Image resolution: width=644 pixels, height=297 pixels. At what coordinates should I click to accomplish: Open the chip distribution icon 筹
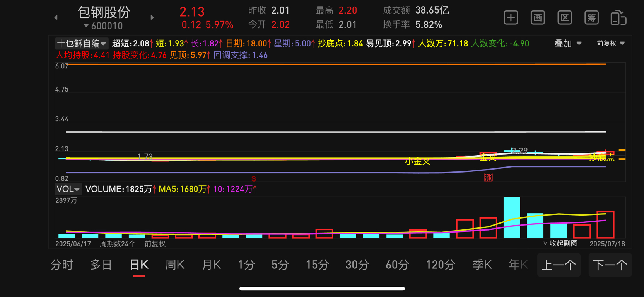(x=591, y=18)
